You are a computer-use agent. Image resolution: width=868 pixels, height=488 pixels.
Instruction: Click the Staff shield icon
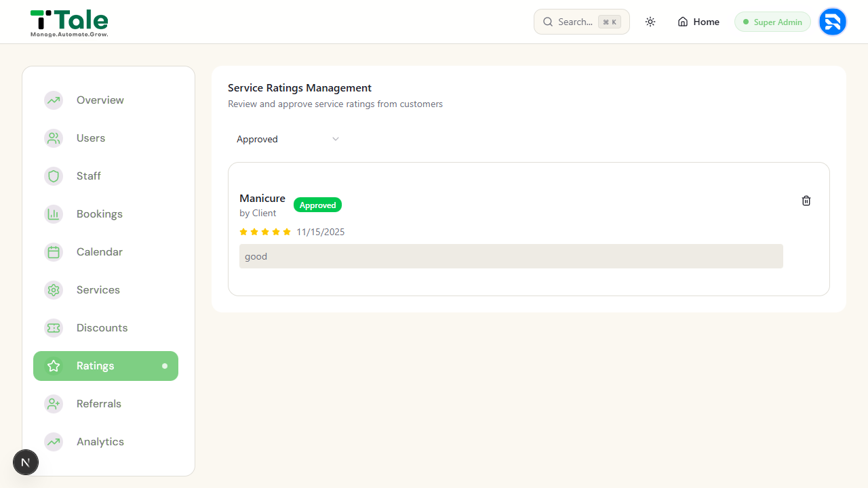coord(54,176)
